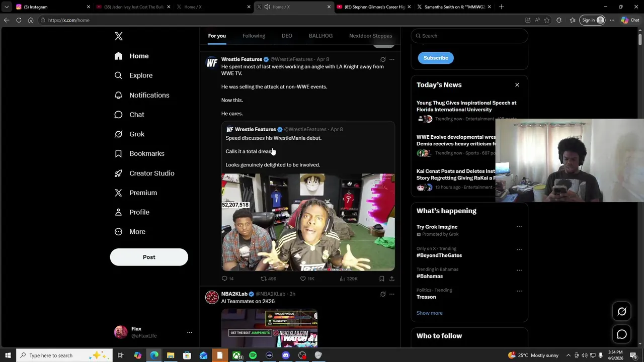The width and height of the screenshot is (644, 362).
Task: Open Wrestle Features profile avatar
Action: pyautogui.click(x=212, y=63)
